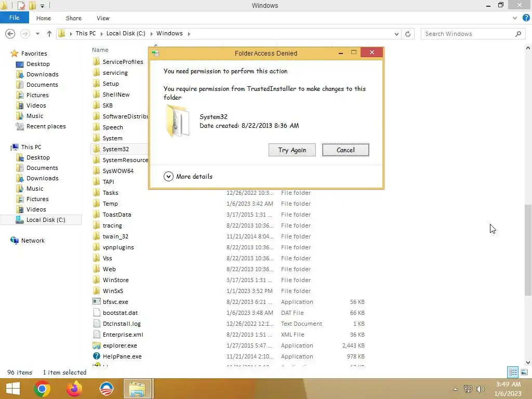Select the vpnplugins folder
The width and height of the screenshot is (532, 399).
click(x=118, y=247)
